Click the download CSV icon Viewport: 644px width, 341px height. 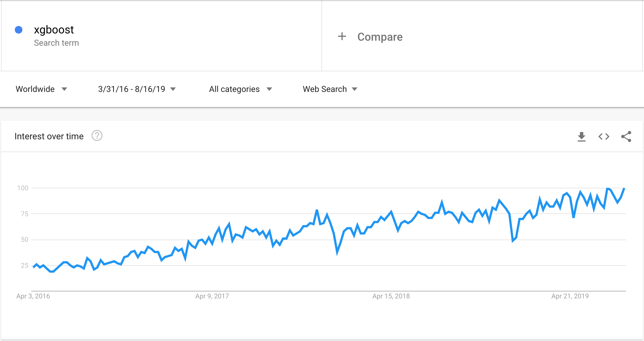[581, 137]
